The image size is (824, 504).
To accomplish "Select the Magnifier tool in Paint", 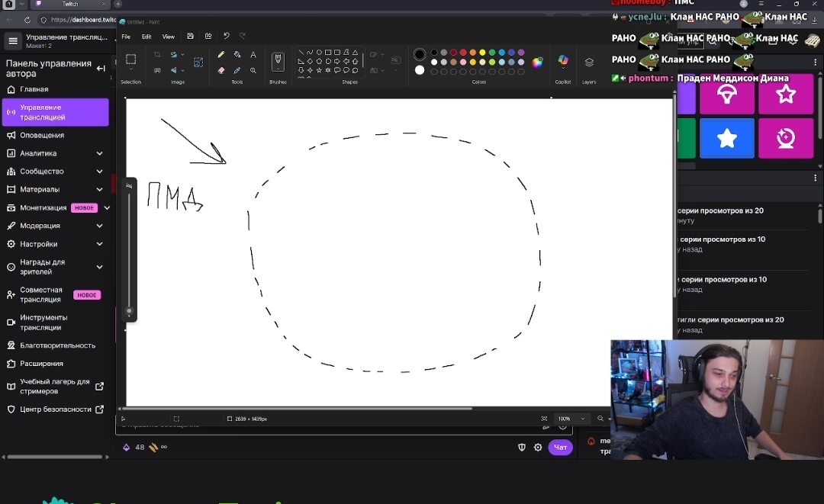I will [x=253, y=70].
